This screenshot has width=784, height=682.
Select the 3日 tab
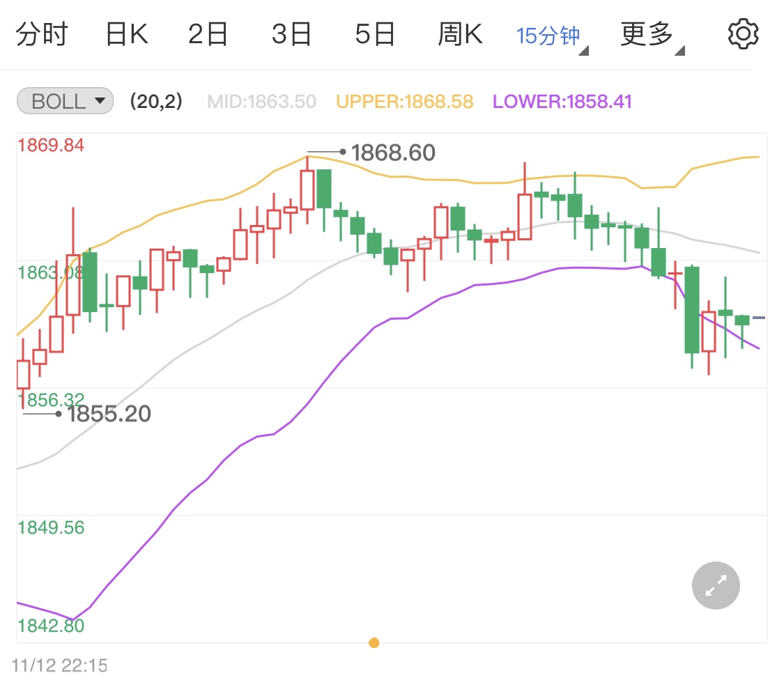291,34
